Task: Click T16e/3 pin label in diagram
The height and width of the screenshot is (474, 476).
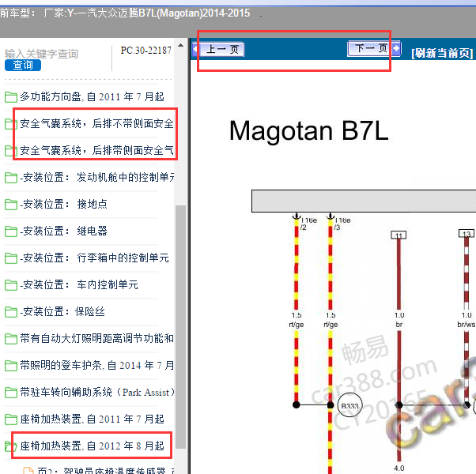Action: pyautogui.click(x=342, y=224)
